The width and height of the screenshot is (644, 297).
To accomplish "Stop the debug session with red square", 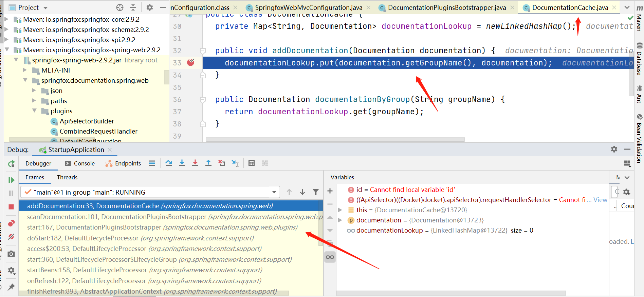I will point(11,206).
